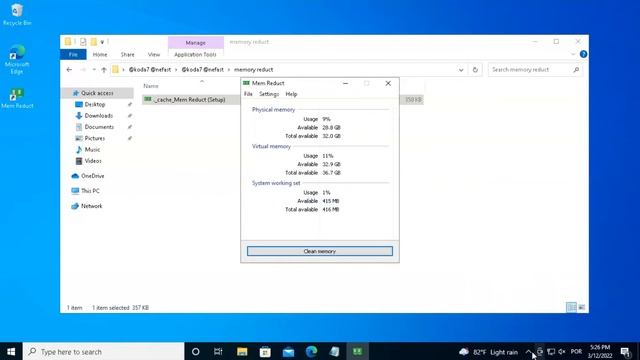Open the network status tray icon
Viewport: 640px width, 360px height.
tap(551, 352)
